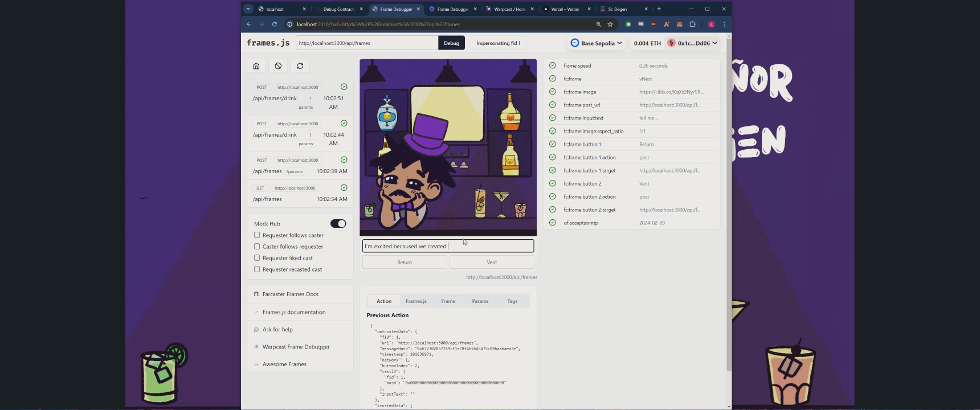The height and width of the screenshot is (410, 980).
Task: Click the Return frame button
Action: (x=405, y=263)
